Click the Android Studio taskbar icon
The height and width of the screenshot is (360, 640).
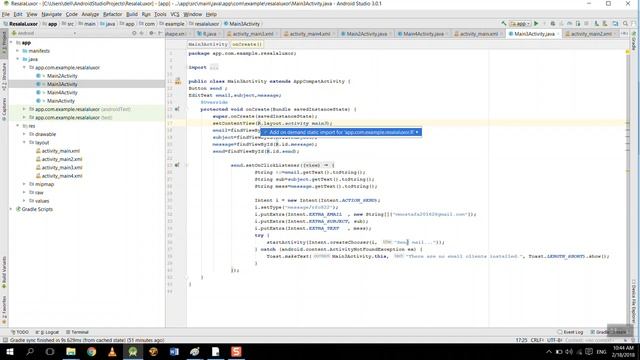[x=133, y=351]
